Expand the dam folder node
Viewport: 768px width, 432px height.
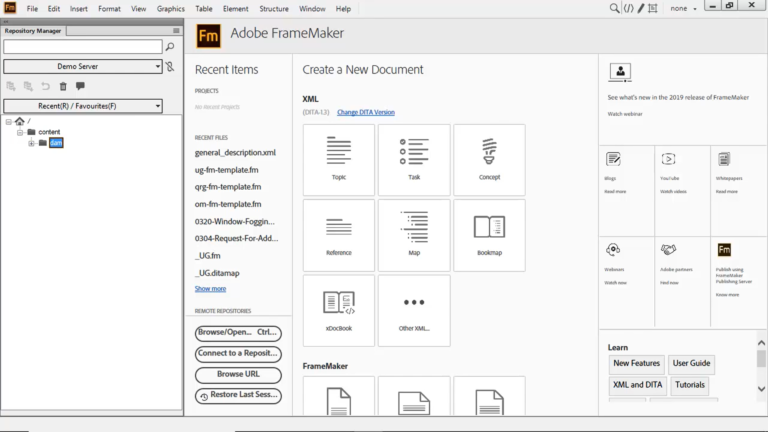(31, 143)
